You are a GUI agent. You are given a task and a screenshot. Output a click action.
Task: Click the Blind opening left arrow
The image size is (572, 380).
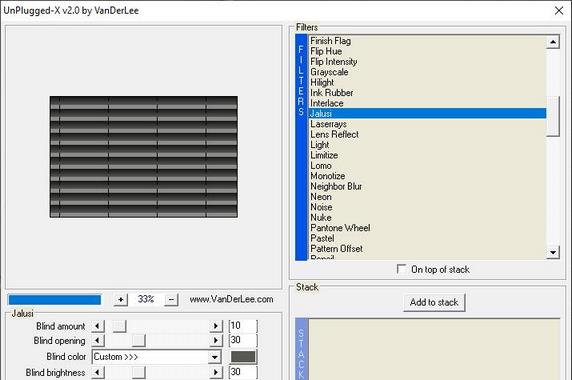(98, 341)
